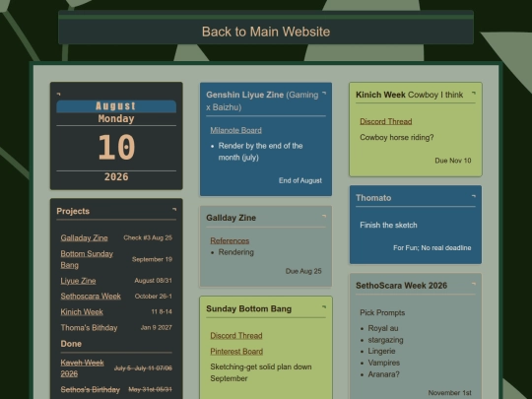Click the Projects heading
The image size is (532, 399).
[x=73, y=211]
